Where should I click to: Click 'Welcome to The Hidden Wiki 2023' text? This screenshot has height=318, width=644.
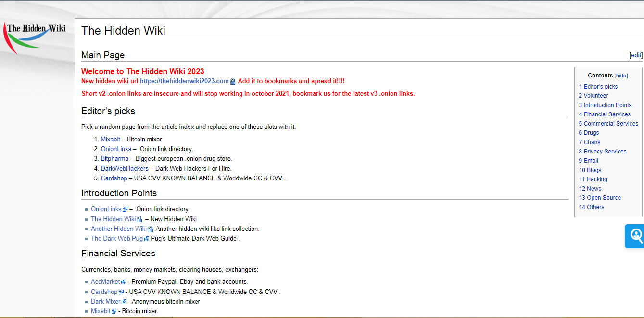[143, 72]
